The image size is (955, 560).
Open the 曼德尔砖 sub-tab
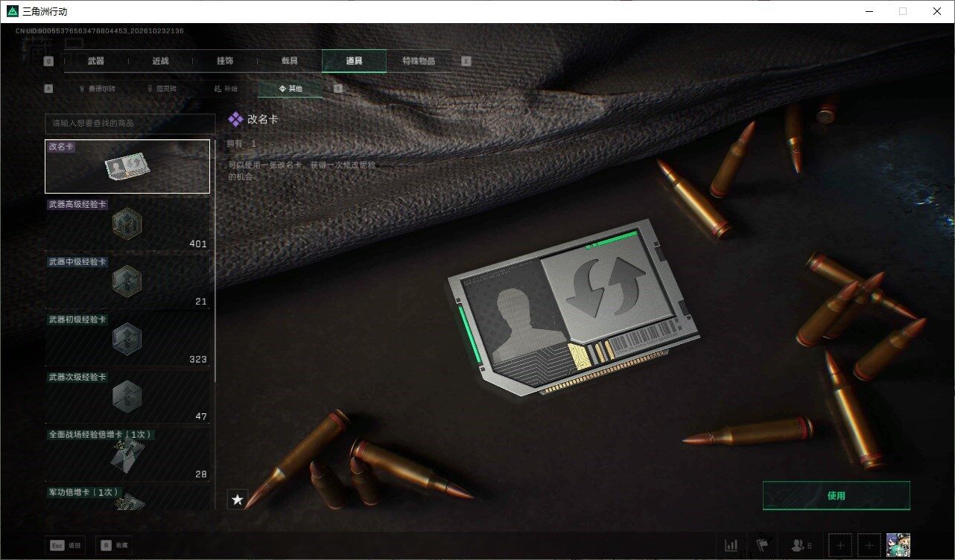[97, 89]
